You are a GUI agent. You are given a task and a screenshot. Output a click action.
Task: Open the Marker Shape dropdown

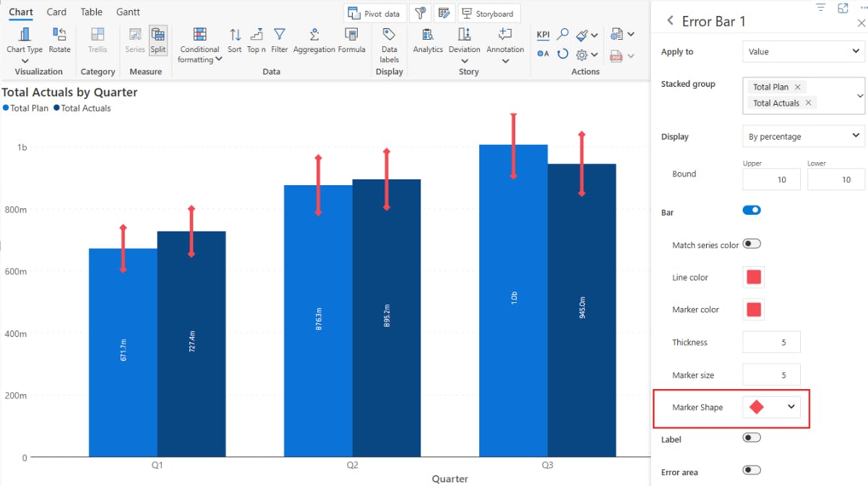coord(771,407)
